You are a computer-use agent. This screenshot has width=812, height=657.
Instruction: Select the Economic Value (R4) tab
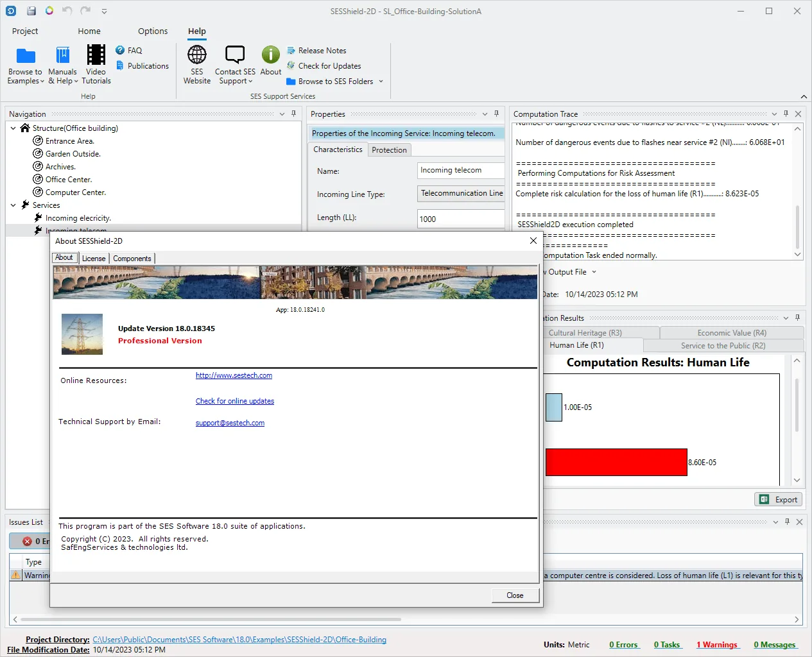[732, 332]
